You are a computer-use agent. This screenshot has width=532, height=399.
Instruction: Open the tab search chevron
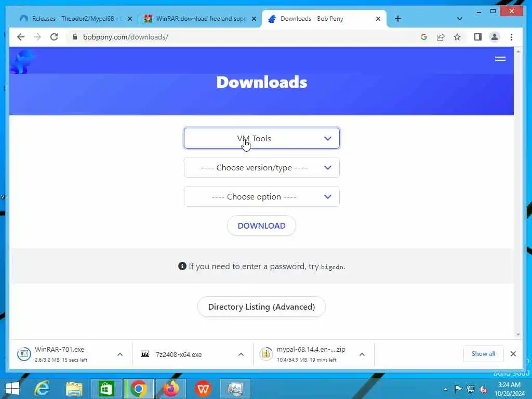pos(460,19)
